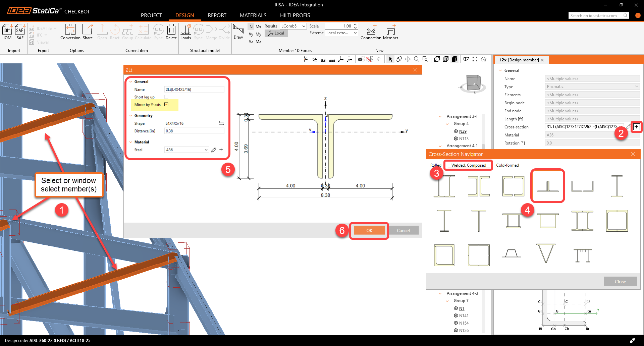Click the add cross-section plus icon
Viewport: 644px width, 346px height.
click(x=636, y=127)
